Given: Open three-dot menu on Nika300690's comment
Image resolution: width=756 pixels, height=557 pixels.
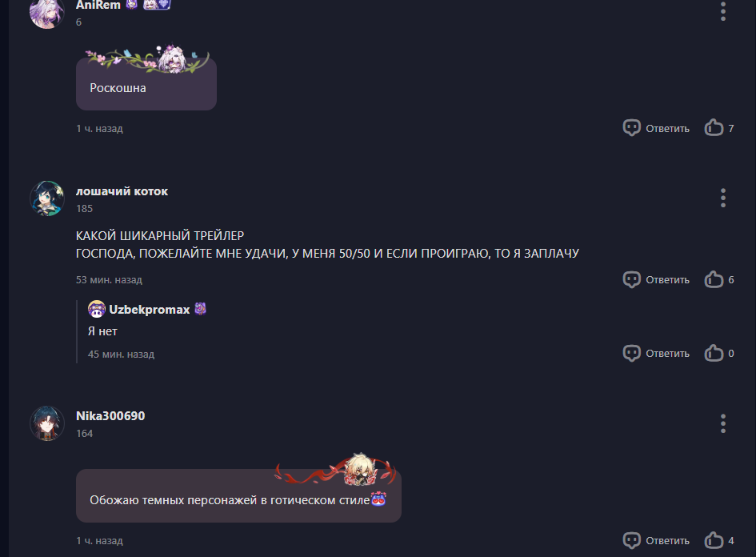Looking at the screenshot, I should tap(722, 423).
